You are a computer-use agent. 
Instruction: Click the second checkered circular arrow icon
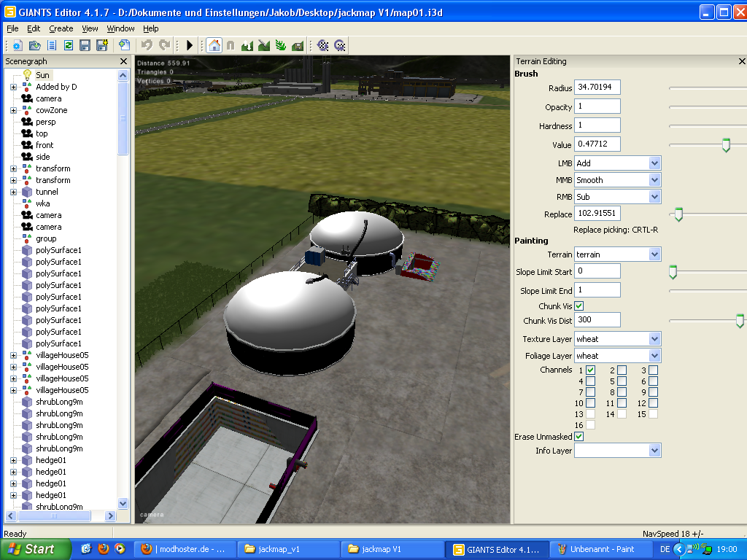coord(340,46)
